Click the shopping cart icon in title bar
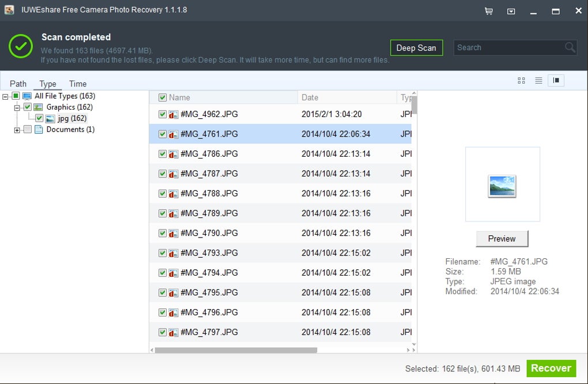 pyautogui.click(x=489, y=11)
